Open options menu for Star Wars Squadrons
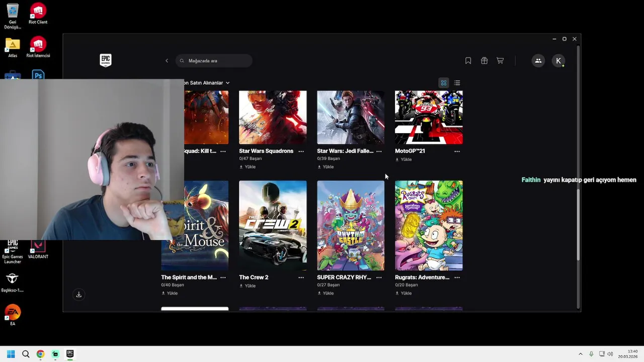The height and width of the screenshot is (362, 644). coord(301,151)
